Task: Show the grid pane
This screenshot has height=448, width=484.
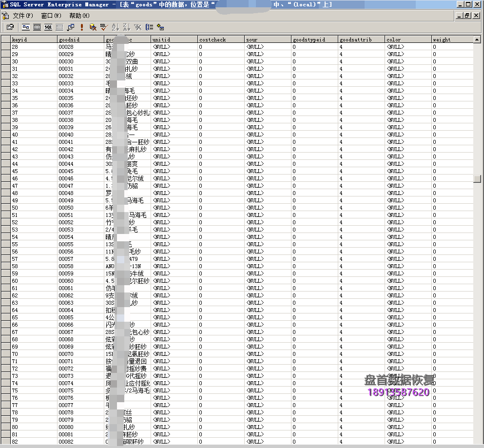Action: [x=37, y=27]
